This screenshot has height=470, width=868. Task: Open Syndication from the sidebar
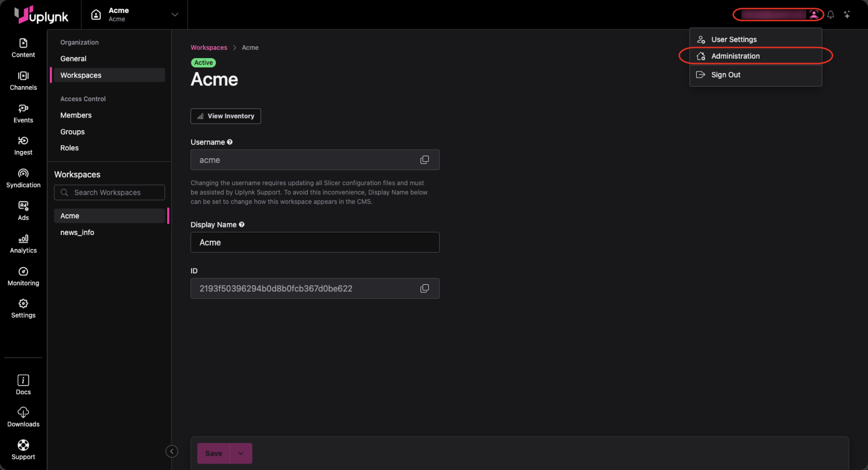(x=23, y=178)
